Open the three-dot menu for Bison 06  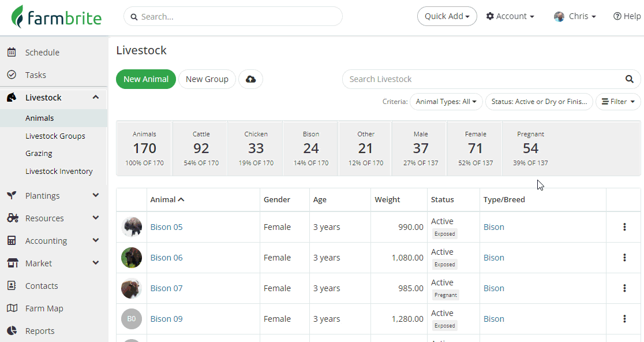pos(624,257)
